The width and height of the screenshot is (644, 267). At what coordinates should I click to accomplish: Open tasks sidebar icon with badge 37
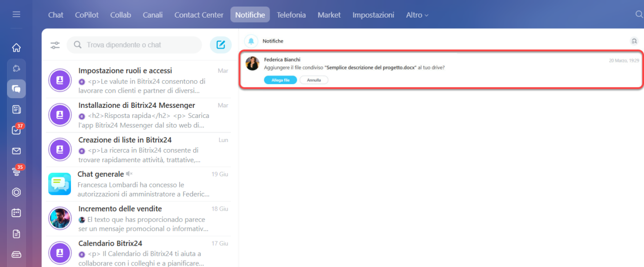[16, 130]
